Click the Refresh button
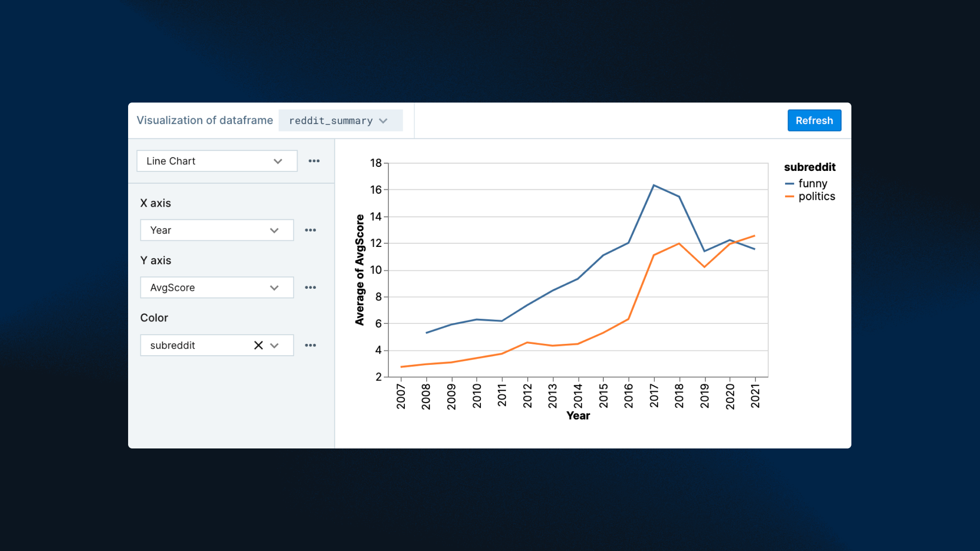980x551 pixels. [x=814, y=120]
